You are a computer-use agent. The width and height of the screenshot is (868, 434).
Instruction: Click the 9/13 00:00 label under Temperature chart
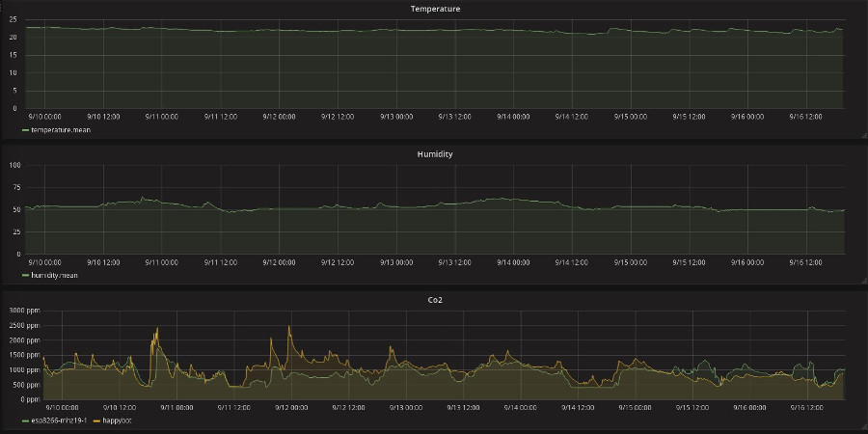(396, 117)
